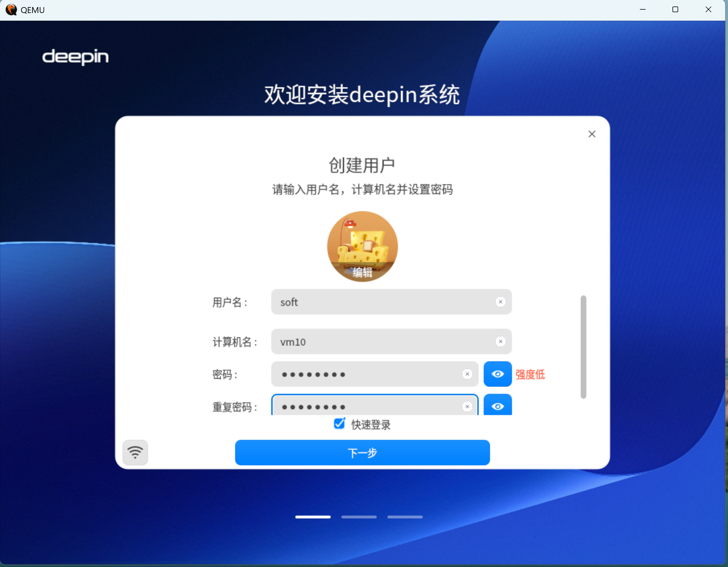This screenshot has height=567, width=728.
Task: Open the Wi-Fi network settings icon
Action: click(135, 452)
